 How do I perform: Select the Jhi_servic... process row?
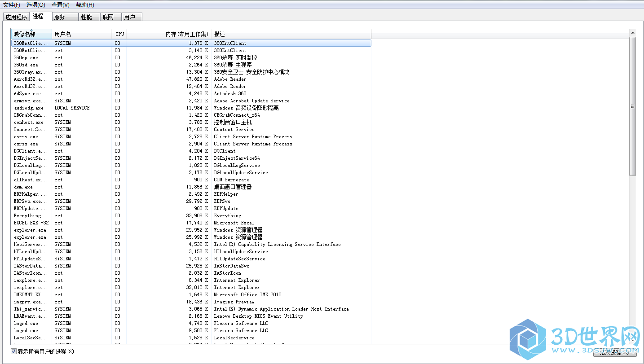pos(191,309)
